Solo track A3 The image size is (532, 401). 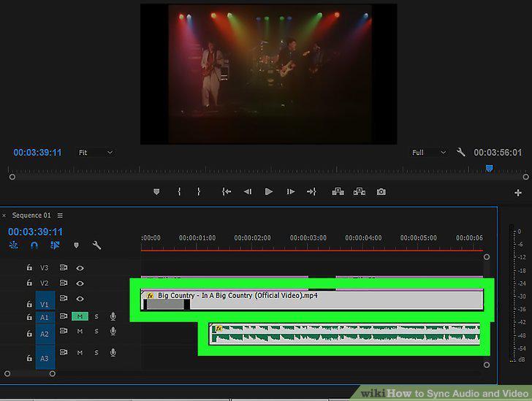tap(96, 353)
